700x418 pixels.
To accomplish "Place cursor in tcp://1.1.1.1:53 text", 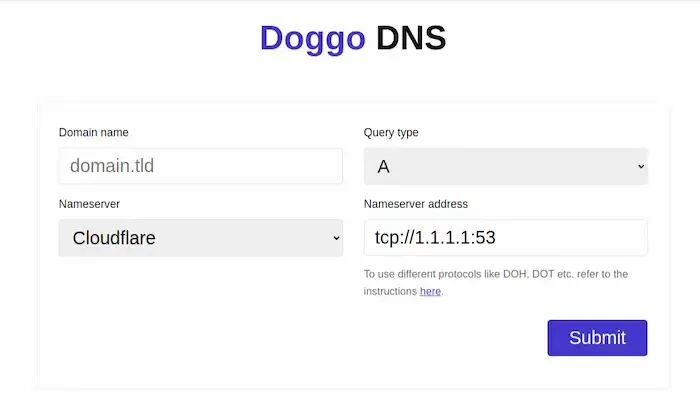I will (435, 238).
